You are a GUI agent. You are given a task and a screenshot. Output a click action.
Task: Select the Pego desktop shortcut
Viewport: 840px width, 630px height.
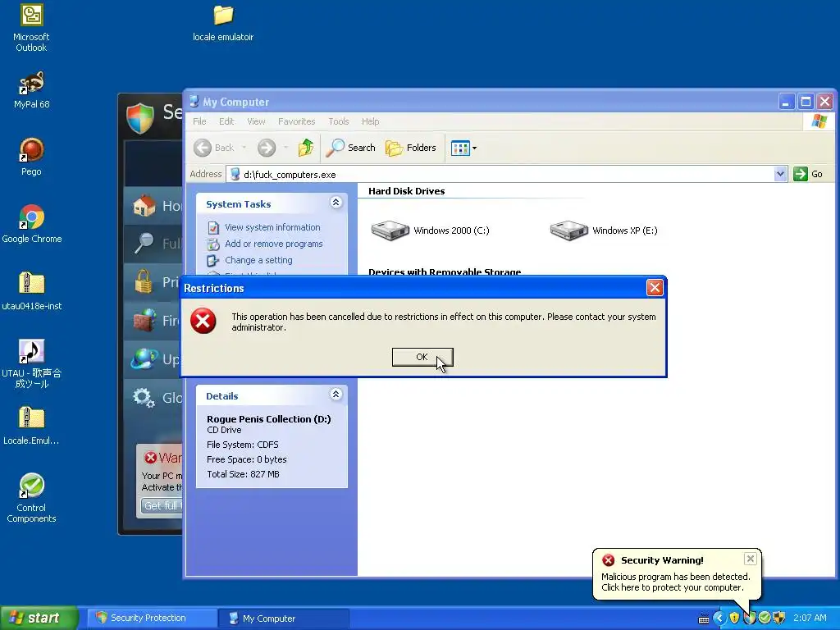coord(31,157)
